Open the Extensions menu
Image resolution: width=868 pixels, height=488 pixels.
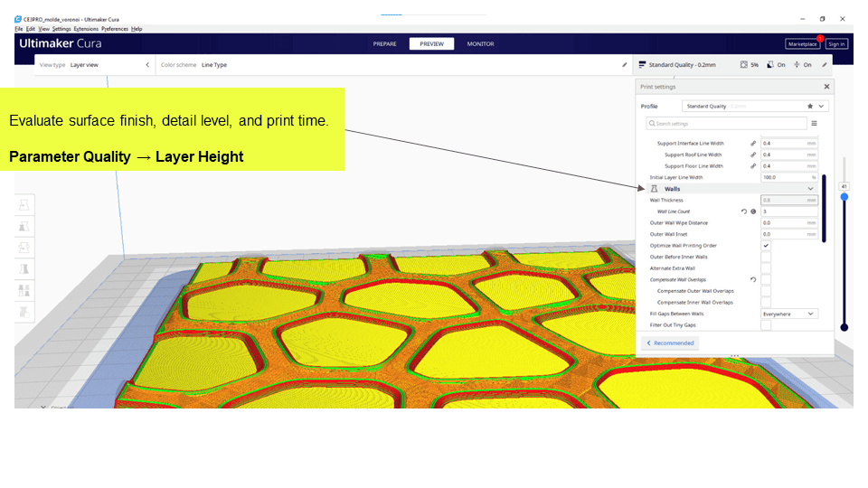pos(86,29)
